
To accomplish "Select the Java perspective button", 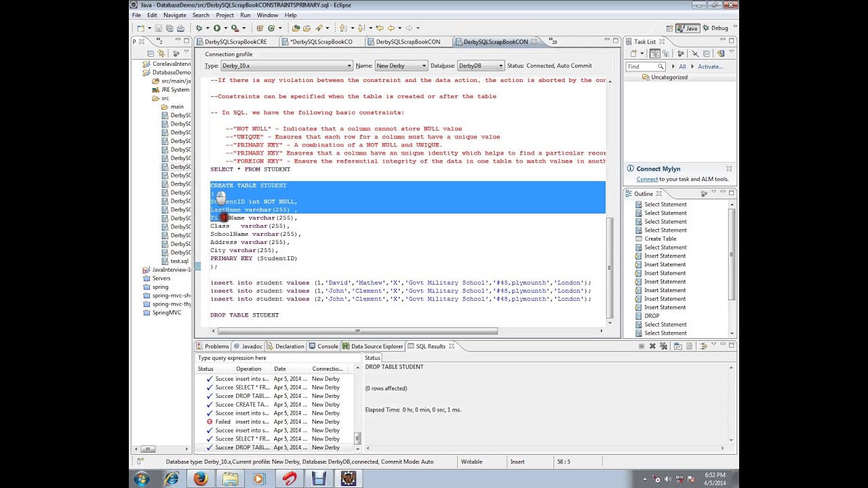I will 687,28.
